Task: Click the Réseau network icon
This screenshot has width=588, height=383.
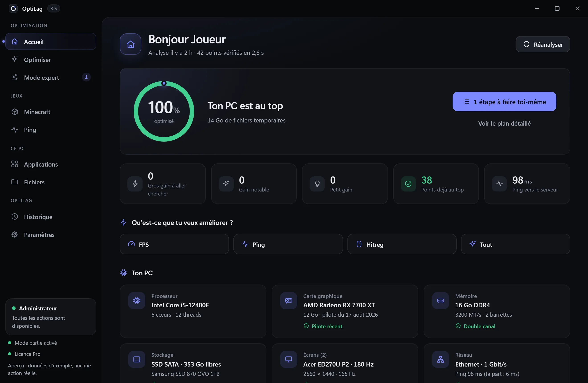Action: click(441, 359)
